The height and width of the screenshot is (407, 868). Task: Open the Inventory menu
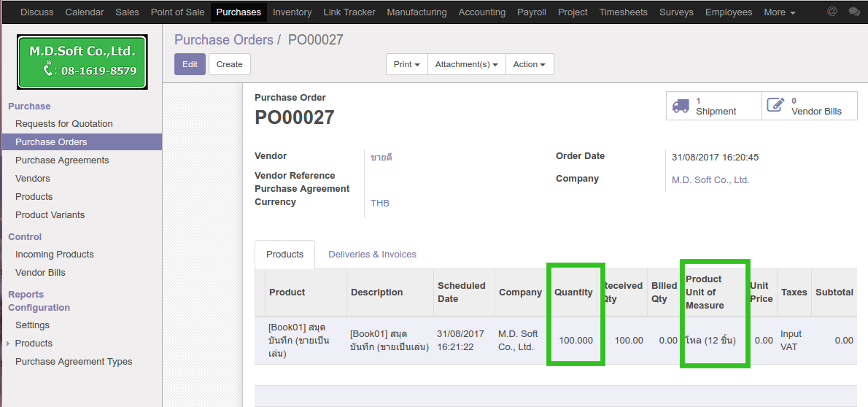292,12
